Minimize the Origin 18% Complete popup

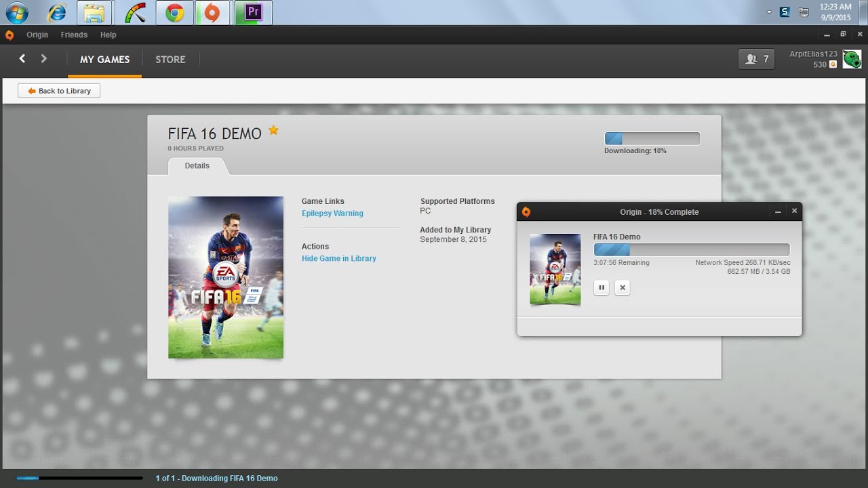(778, 211)
